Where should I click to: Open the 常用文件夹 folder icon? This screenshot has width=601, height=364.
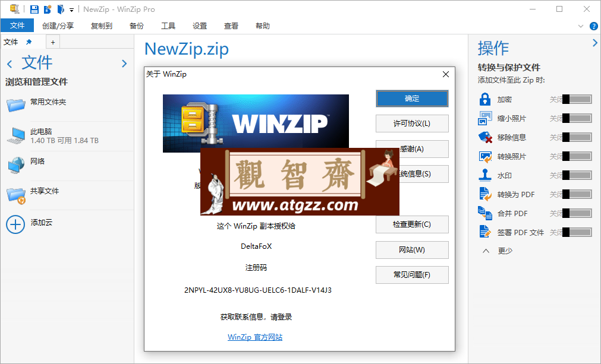[15, 104]
